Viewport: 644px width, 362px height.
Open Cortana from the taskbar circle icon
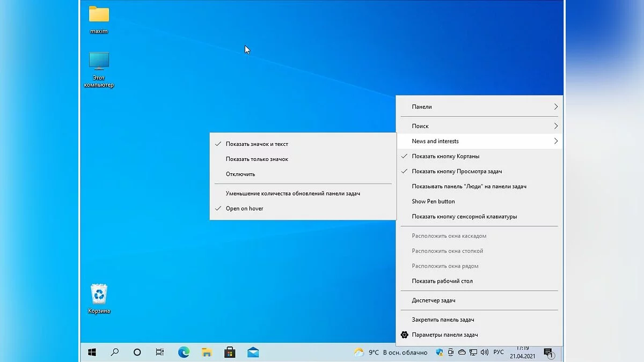(x=137, y=352)
